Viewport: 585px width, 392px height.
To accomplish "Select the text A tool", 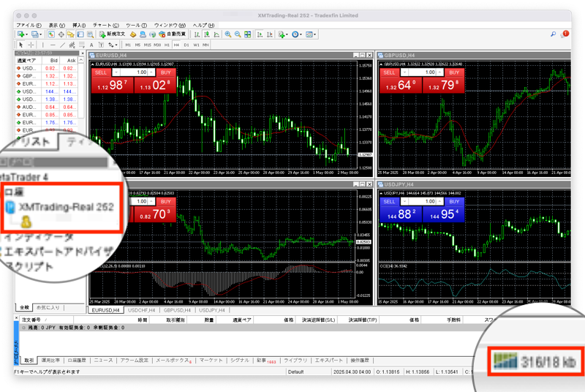I will [x=91, y=45].
